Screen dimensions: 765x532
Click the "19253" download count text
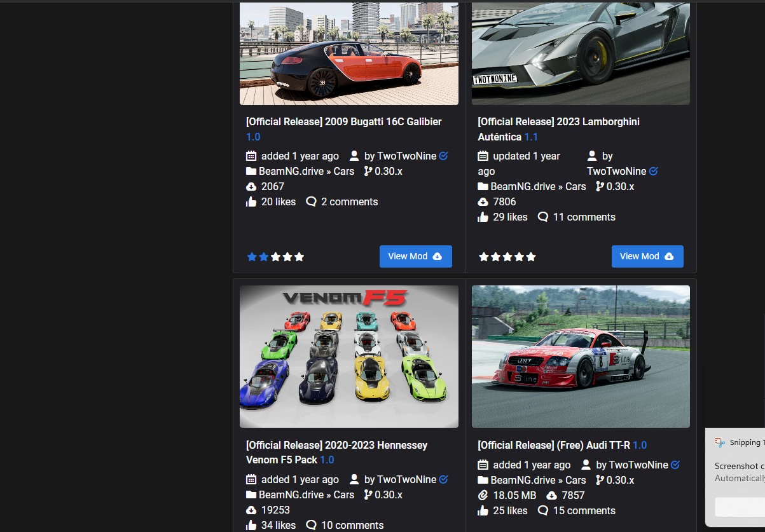(x=275, y=510)
